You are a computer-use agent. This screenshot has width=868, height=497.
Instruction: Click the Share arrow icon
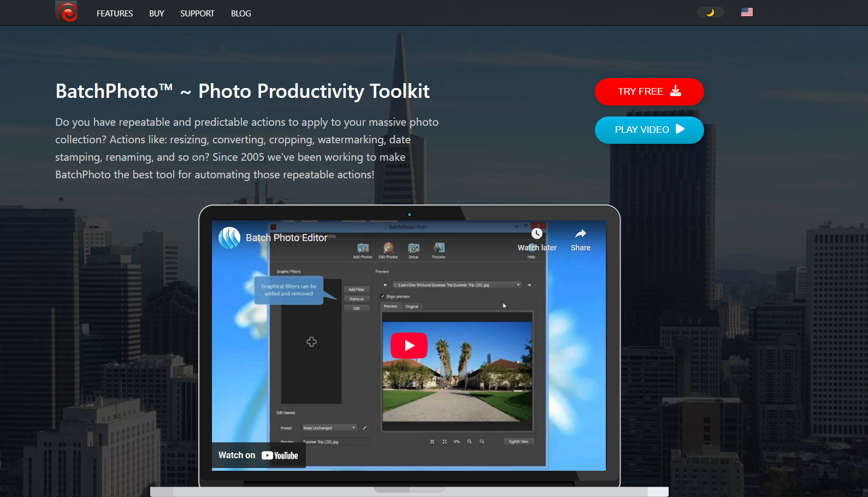(581, 234)
